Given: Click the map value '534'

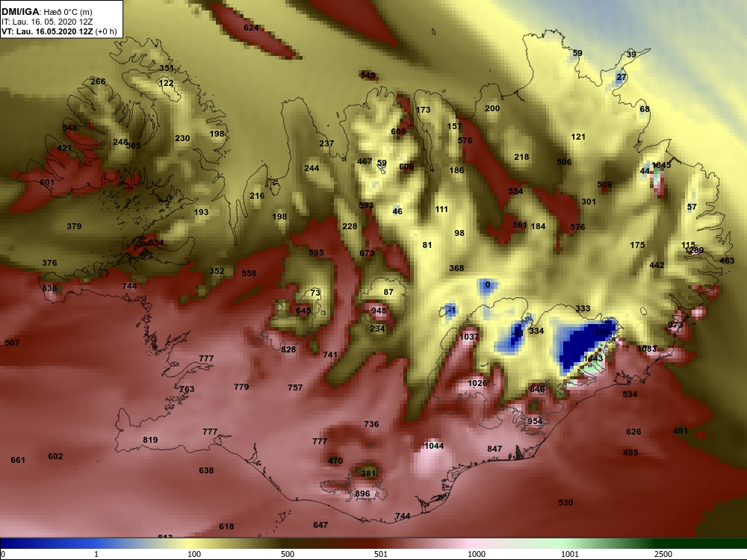Looking at the screenshot, I should (630, 395).
